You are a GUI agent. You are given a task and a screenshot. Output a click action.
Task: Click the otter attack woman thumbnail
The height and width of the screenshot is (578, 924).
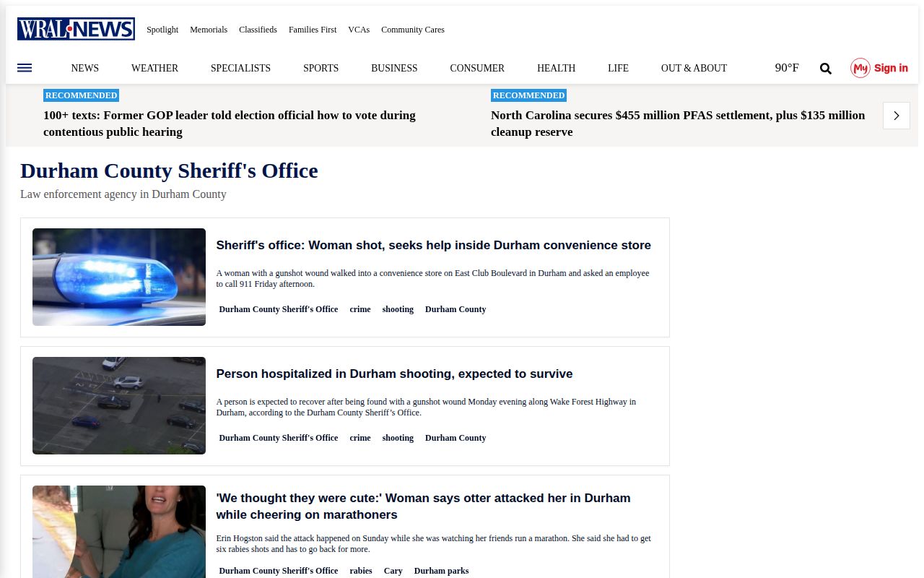(x=119, y=532)
